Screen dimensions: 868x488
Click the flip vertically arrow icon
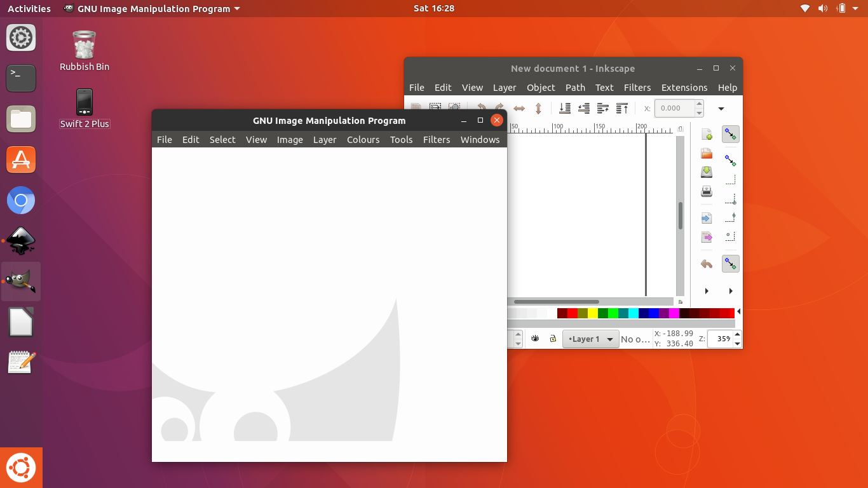pyautogui.click(x=538, y=109)
